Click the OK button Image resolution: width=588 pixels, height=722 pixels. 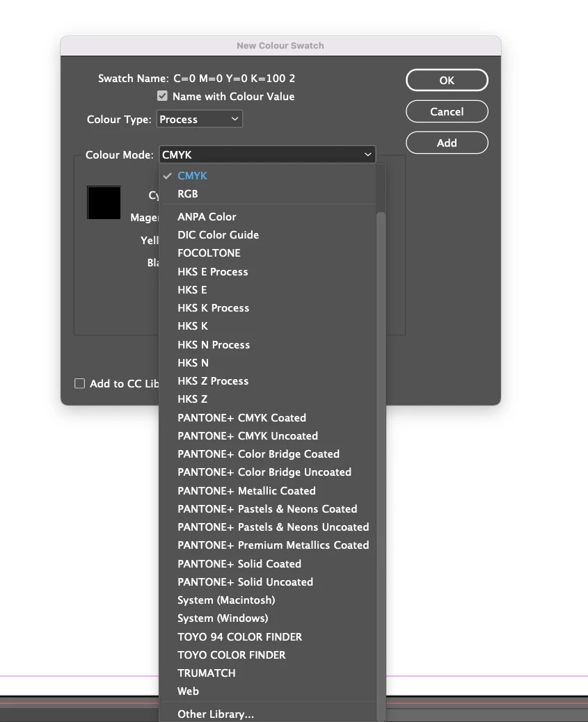click(x=447, y=80)
